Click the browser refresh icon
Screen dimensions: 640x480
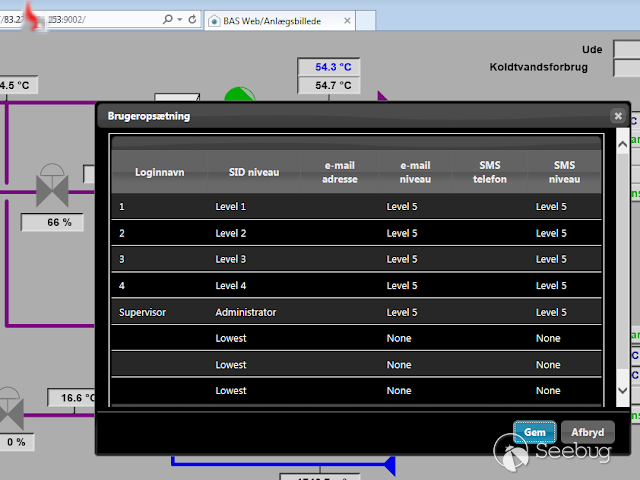coord(192,19)
